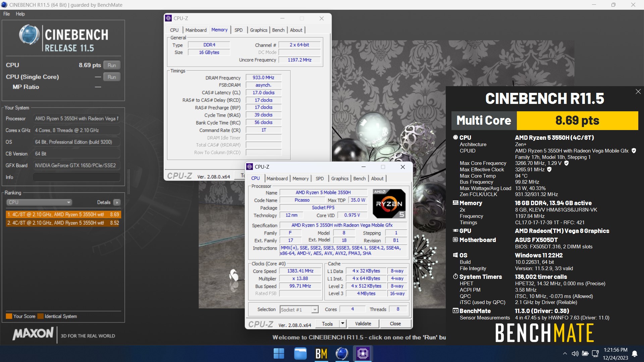
Task: Select ranking entry scoring 8.69
Action: (63, 215)
